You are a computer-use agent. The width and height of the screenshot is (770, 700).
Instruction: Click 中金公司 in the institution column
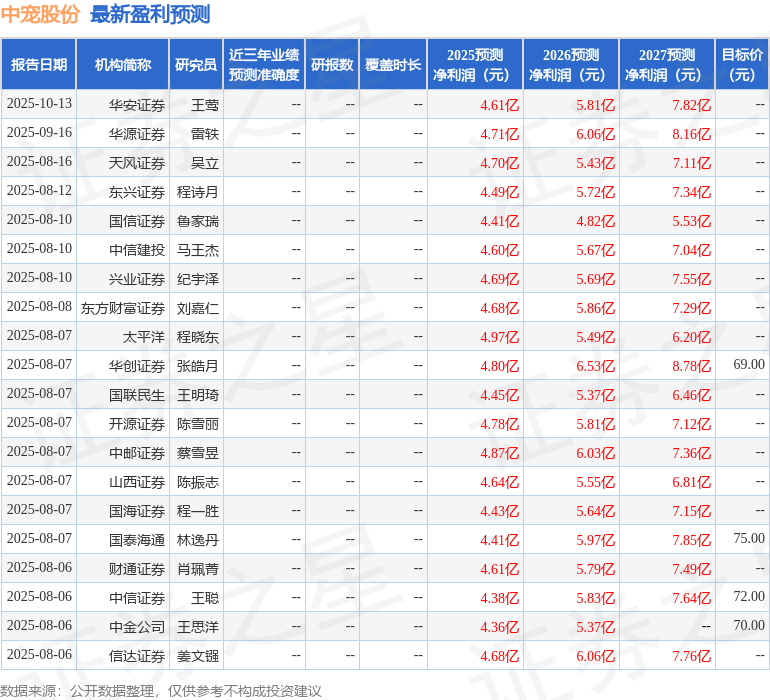[137, 627]
